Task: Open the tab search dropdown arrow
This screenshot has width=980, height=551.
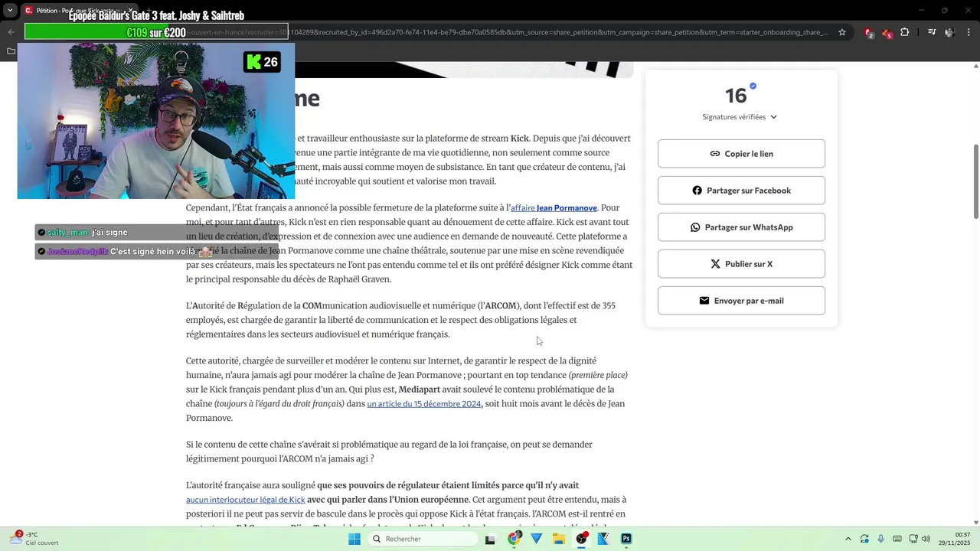Action: point(10,10)
